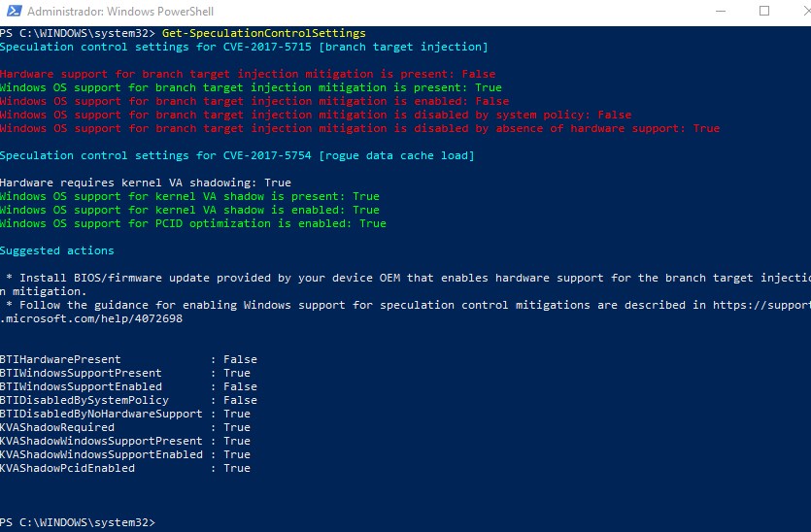Click the 'BTIDisabledByNoHardwareSupport' row
Screen dimensions: 811x532
[x=125, y=414]
